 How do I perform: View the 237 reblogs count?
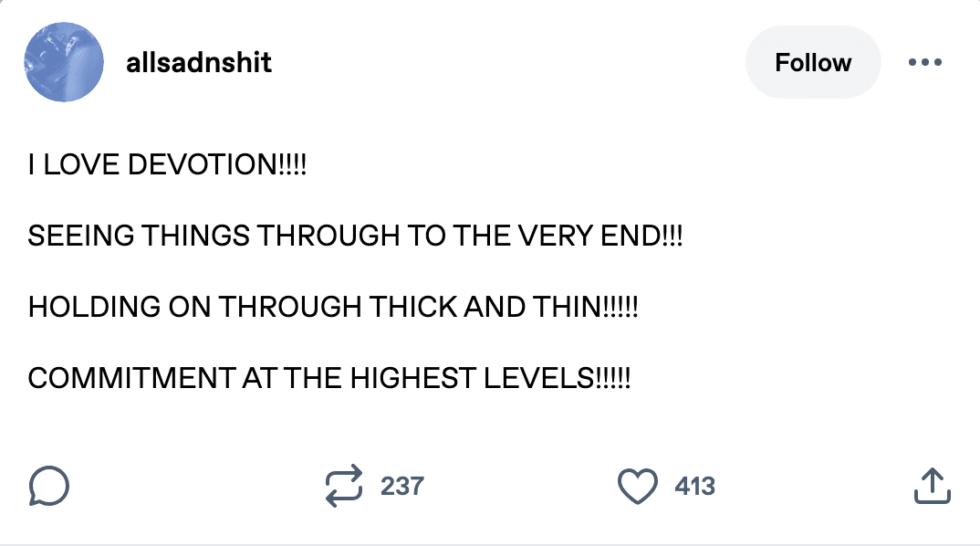pyautogui.click(x=401, y=486)
